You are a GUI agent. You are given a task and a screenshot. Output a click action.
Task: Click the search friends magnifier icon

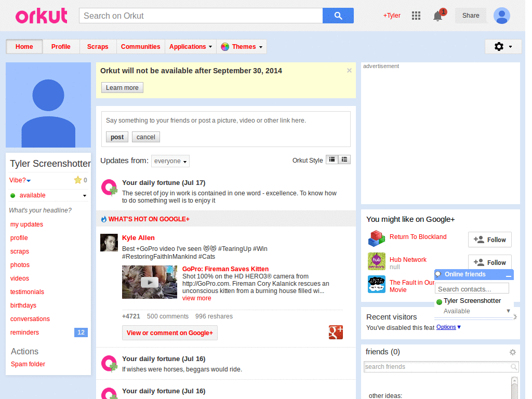514,367
